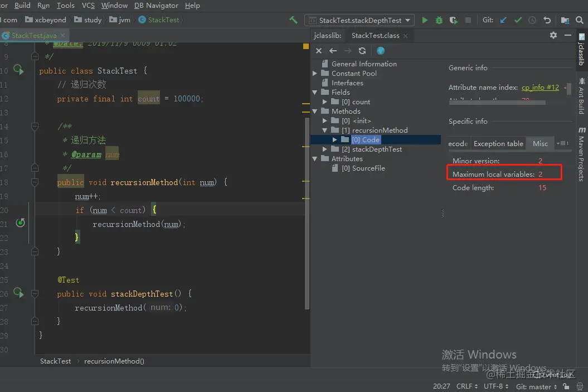Close the StackTest.class jclasslib tab
Image resolution: width=588 pixels, height=392 pixels.
point(405,36)
